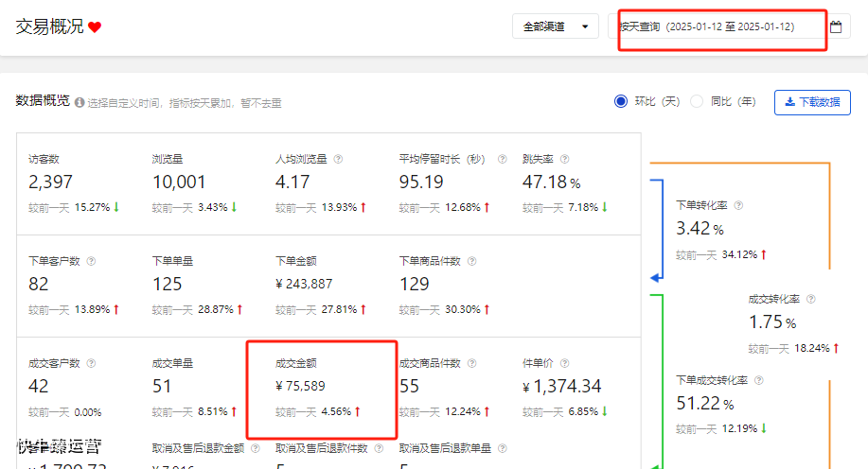This screenshot has height=469, width=868.
Task: Open the calendar date picker icon
Action: 836,27
